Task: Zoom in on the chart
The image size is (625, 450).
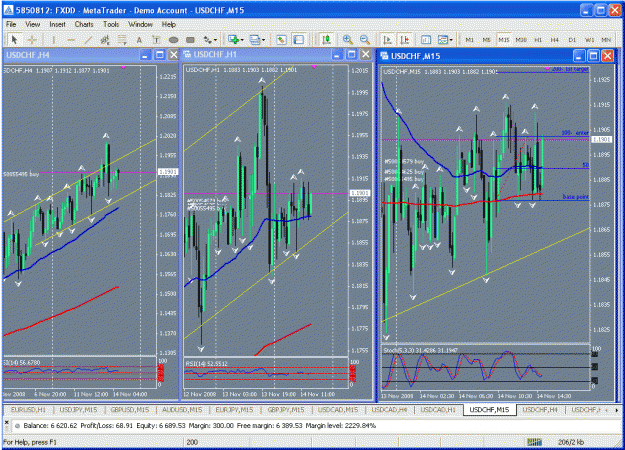Action: (x=348, y=39)
